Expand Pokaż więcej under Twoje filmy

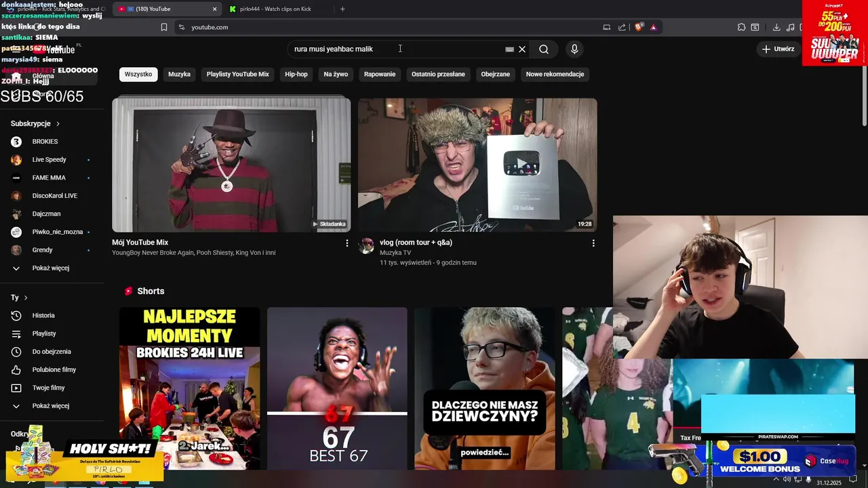(51, 405)
